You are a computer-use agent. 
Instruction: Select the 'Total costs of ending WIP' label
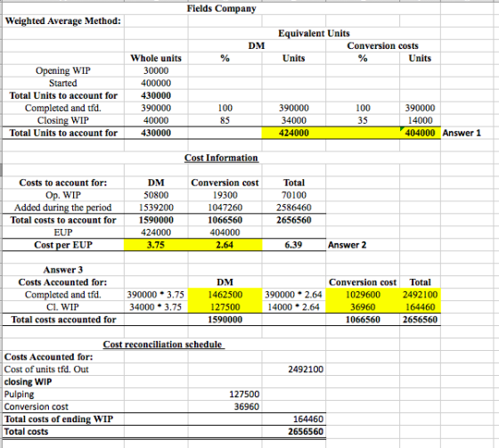click(x=59, y=419)
